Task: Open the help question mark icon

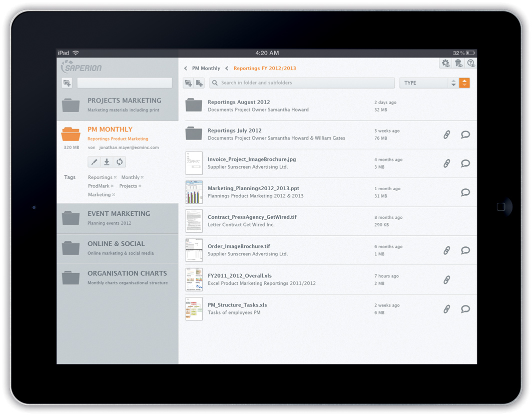Action: tap(471, 63)
